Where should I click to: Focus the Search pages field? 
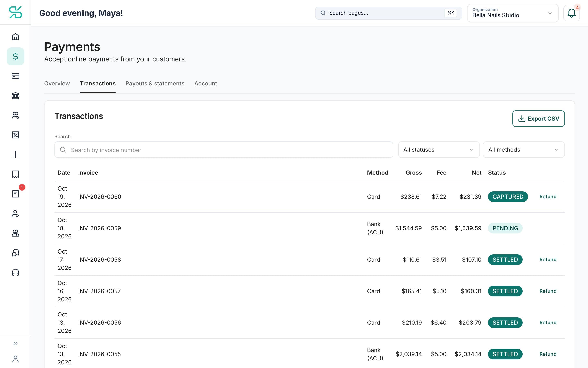tap(389, 13)
